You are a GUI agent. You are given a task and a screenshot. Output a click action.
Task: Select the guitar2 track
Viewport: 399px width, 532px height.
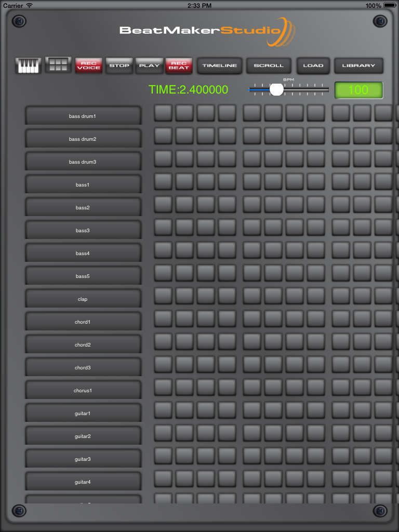point(83,436)
